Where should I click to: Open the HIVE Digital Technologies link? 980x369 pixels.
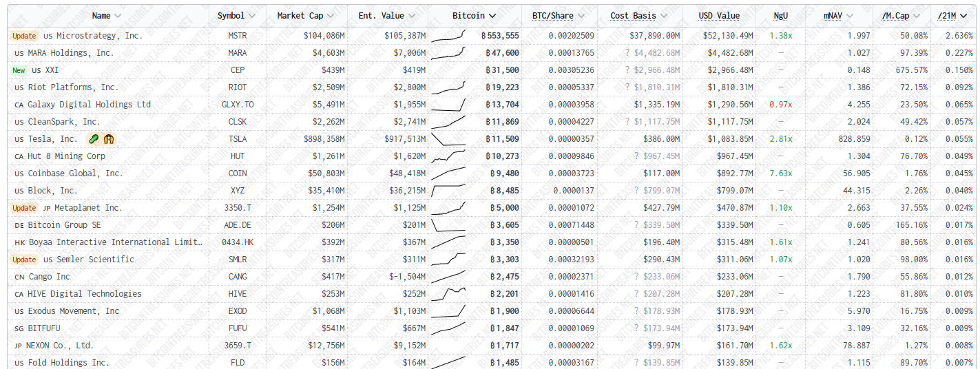pos(85,294)
